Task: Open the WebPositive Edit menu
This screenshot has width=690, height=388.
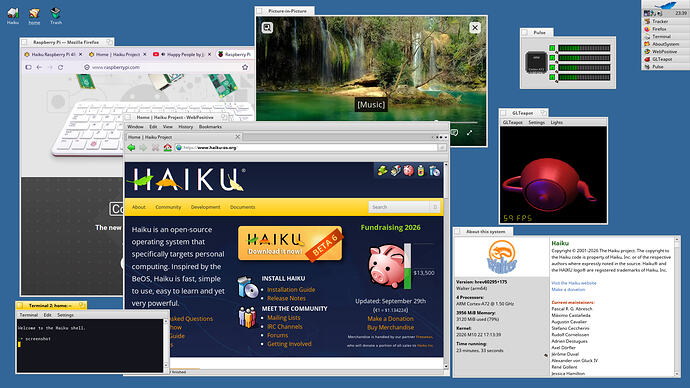Action: pos(153,127)
